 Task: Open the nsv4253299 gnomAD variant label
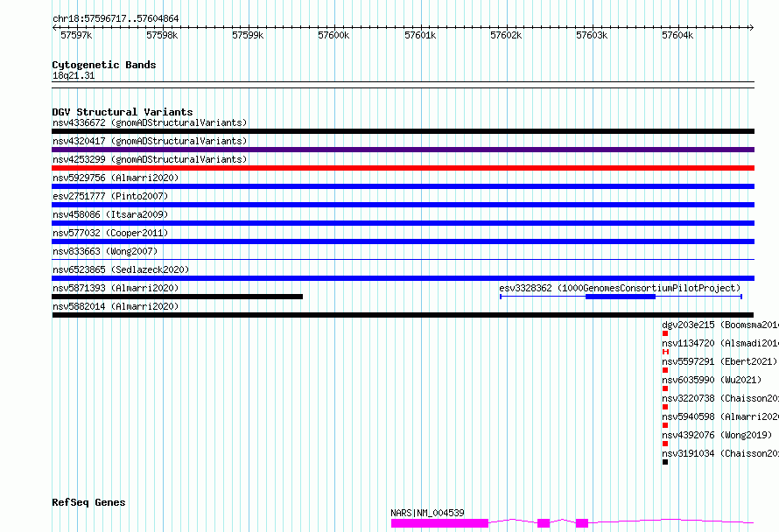(x=150, y=159)
